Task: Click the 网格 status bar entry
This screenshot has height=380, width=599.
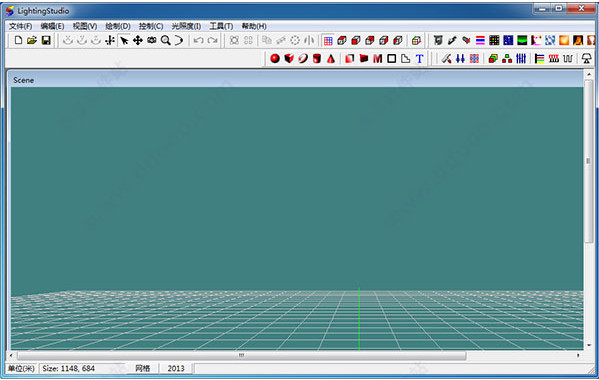Action: [142, 369]
